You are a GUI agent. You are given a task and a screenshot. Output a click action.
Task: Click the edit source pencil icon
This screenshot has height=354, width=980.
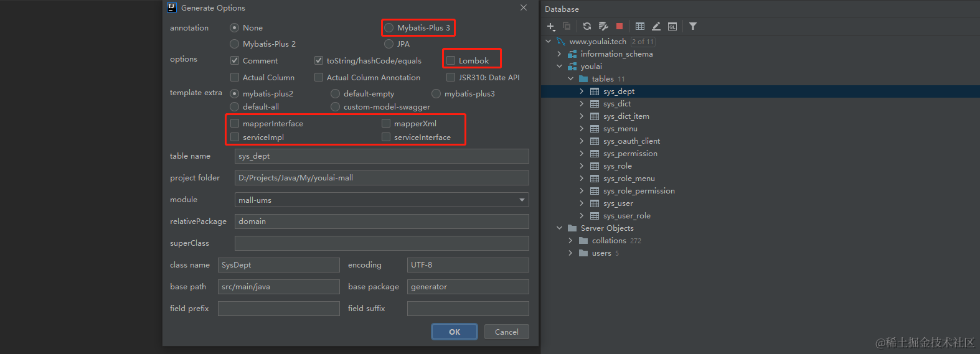point(656,26)
